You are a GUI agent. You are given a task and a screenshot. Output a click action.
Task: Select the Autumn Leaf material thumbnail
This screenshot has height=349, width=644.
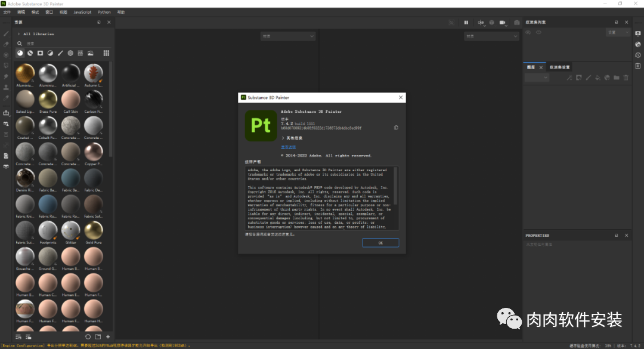[x=93, y=73]
